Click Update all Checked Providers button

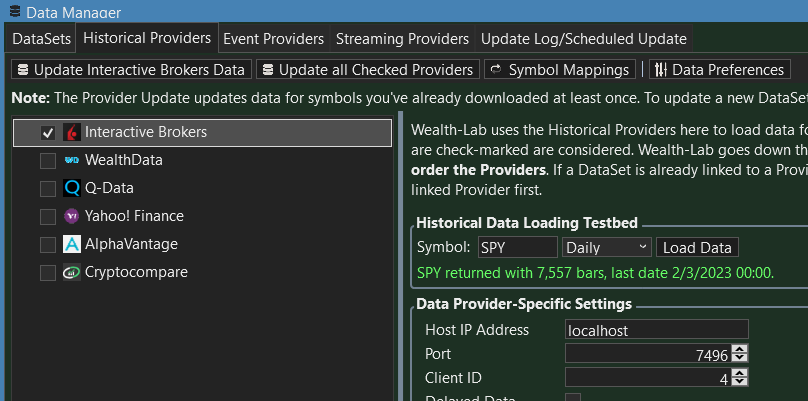pyautogui.click(x=366, y=70)
